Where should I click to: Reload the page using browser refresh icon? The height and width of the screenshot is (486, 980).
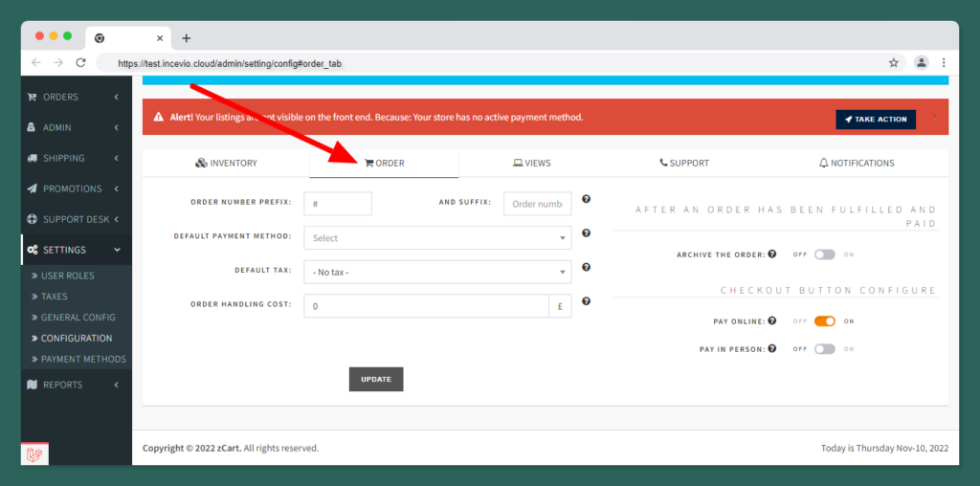81,62
